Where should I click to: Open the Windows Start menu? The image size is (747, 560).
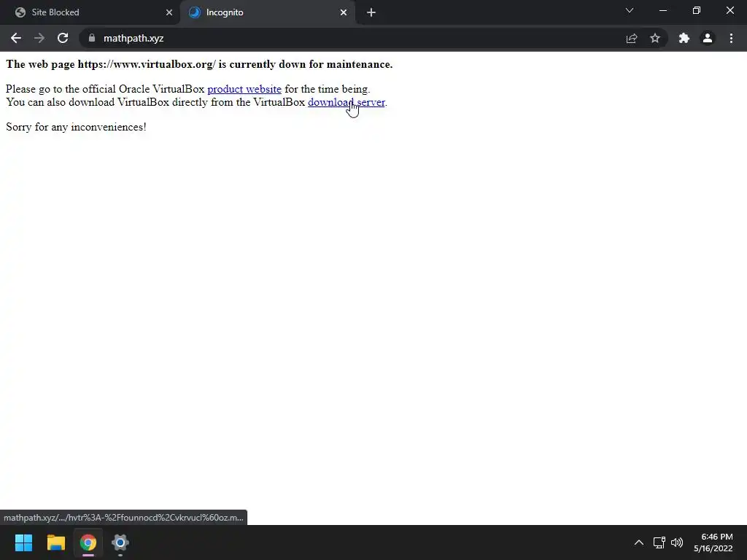[x=24, y=542]
